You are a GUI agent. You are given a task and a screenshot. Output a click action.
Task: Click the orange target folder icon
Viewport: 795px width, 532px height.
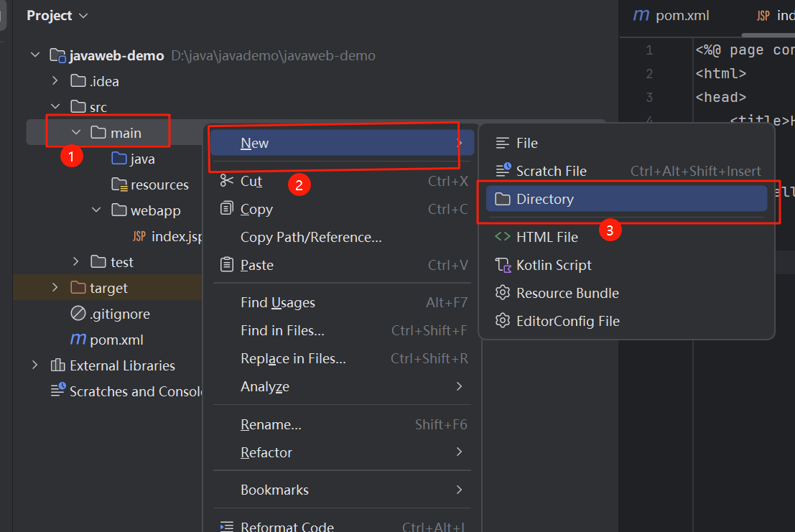78,287
